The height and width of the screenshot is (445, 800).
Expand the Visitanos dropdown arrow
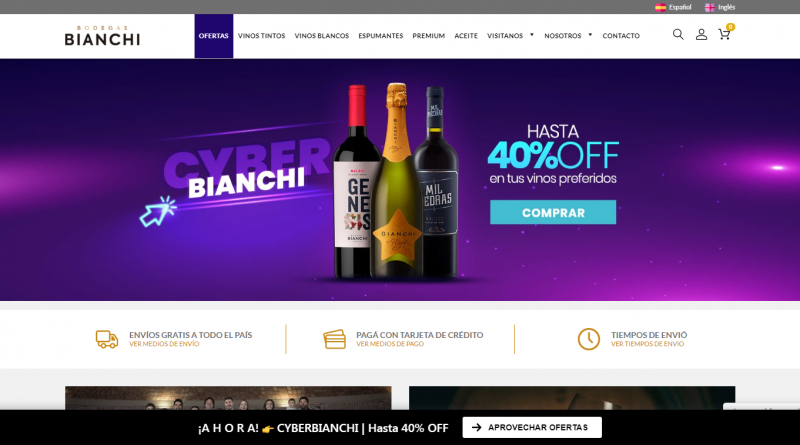[x=532, y=35]
